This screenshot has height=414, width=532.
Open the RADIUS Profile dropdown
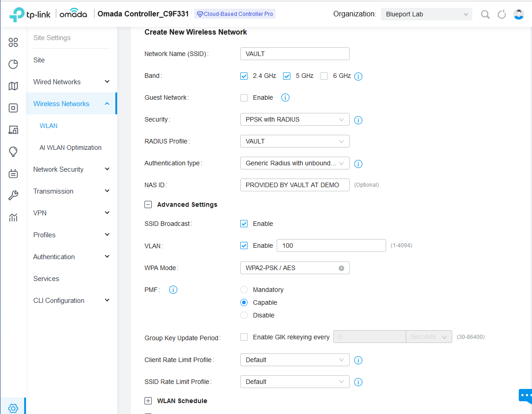294,141
